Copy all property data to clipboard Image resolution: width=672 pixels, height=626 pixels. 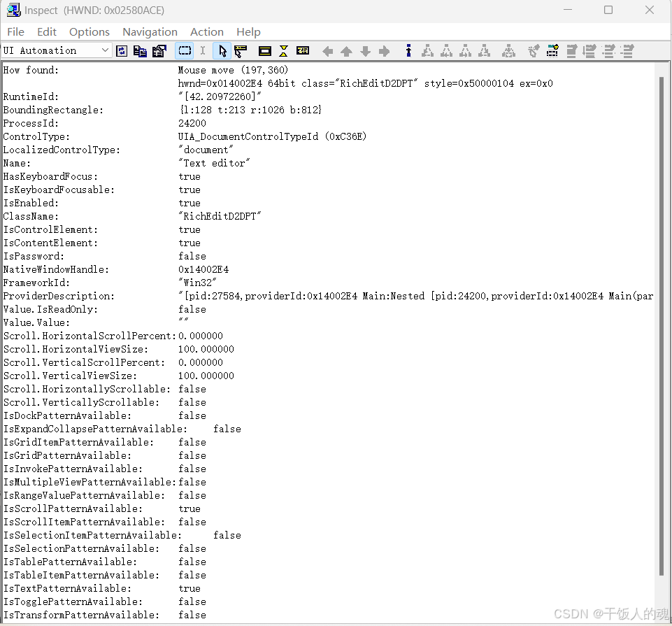click(141, 50)
